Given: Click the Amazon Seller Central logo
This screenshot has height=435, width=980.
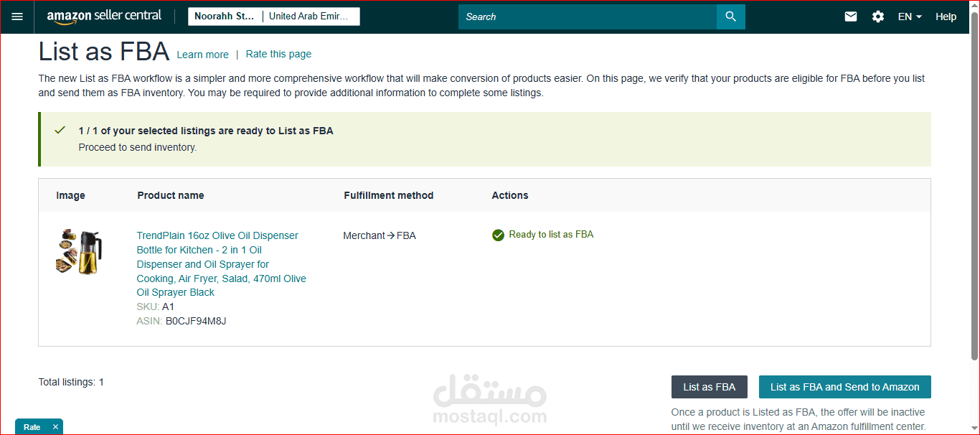Looking at the screenshot, I should click(105, 17).
